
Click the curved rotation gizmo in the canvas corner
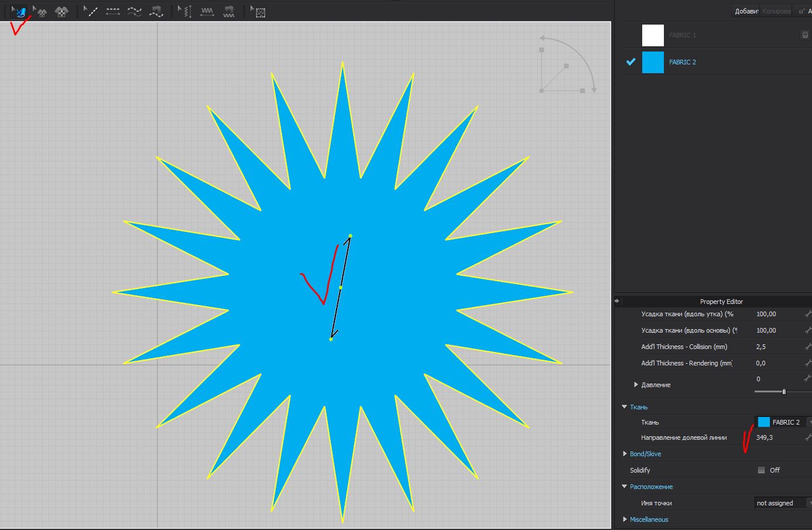point(567,64)
